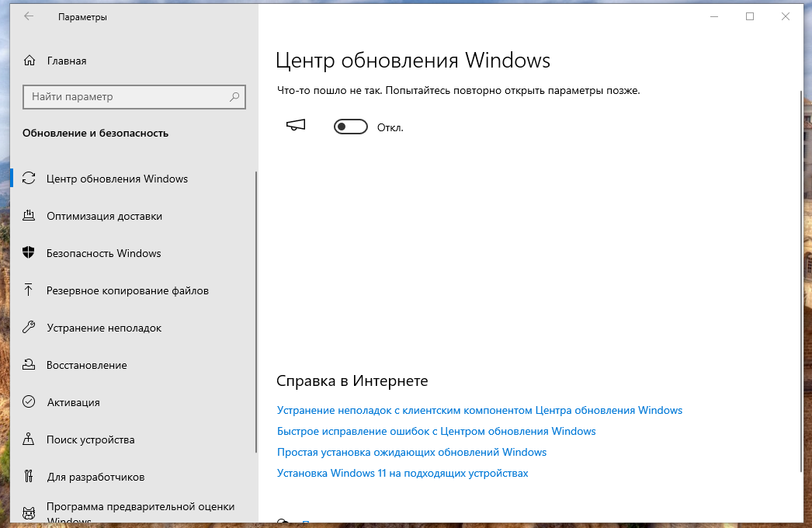Viewport: 812px width, 528px height.
Task: Open link Быстрое исправление ошибок с Центром обновления
Action: click(436, 431)
